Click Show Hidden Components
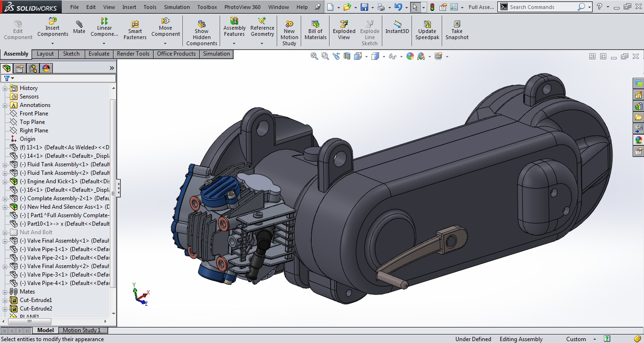This screenshot has height=343, width=644. click(202, 33)
